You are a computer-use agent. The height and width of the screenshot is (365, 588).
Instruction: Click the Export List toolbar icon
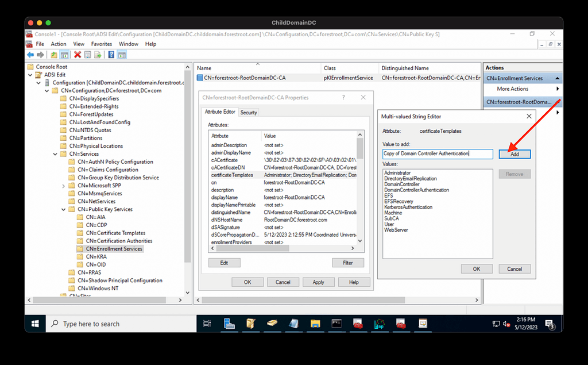pos(98,55)
